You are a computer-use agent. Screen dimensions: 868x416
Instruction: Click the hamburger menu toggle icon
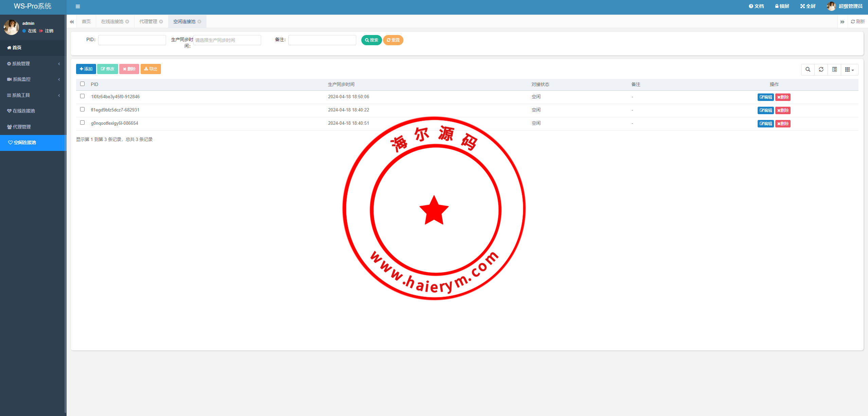point(78,6)
